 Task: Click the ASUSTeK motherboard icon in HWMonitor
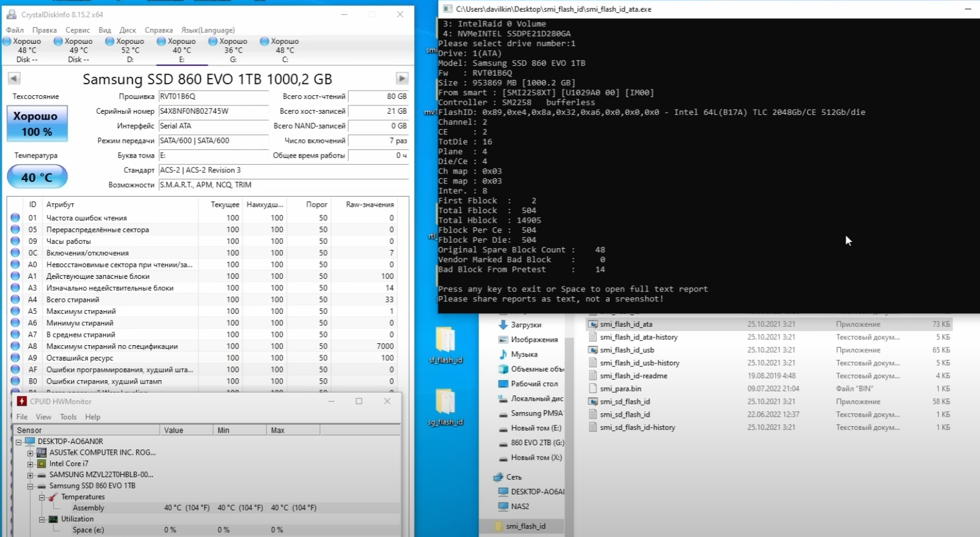(x=41, y=452)
